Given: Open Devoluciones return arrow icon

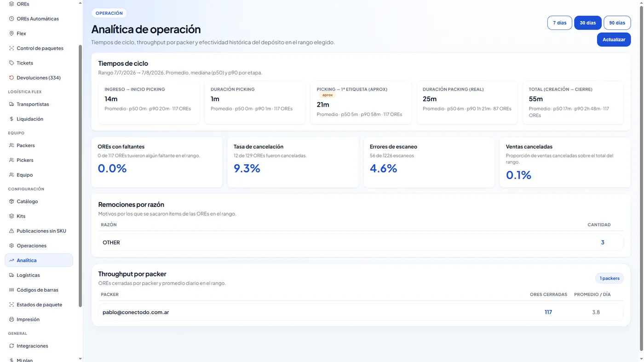Looking at the screenshot, I should point(11,78).
